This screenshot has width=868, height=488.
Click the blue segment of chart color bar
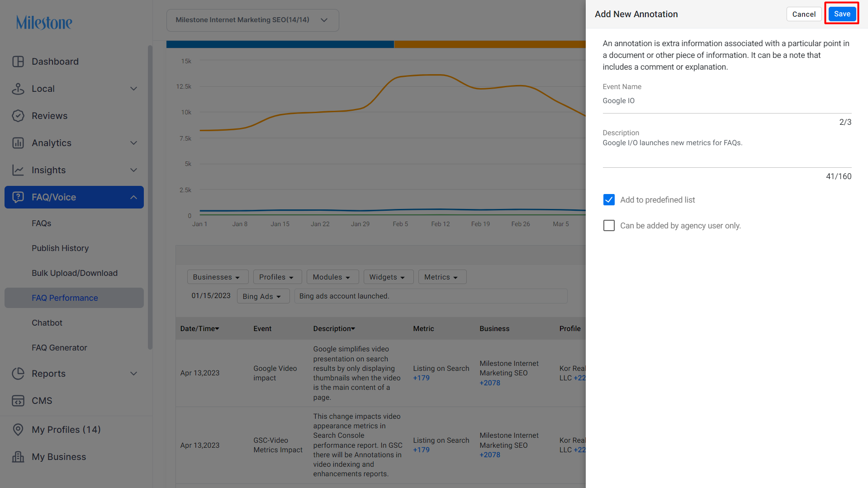point(280,44)
